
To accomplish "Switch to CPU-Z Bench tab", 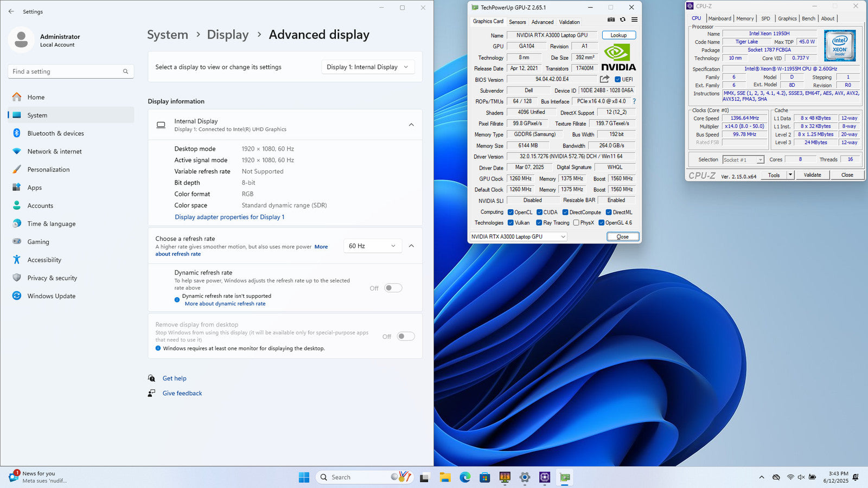I will coord(808,18).
